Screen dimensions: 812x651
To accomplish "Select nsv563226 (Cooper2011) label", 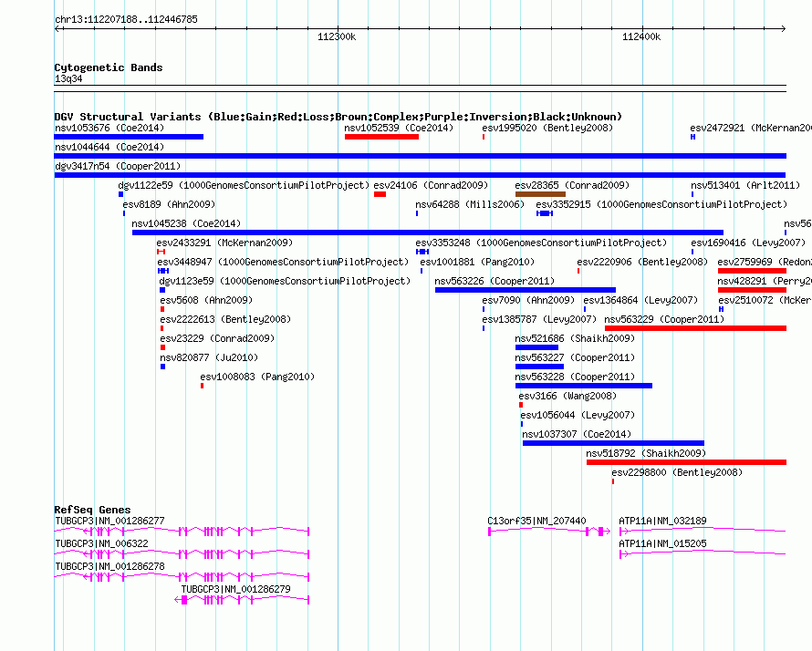I will [x=494, y=281].
